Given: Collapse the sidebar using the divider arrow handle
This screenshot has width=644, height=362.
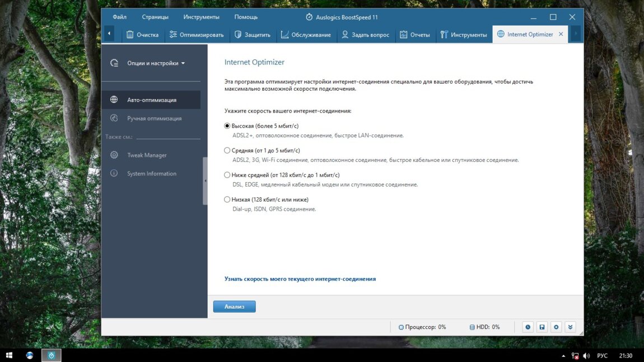Looking at the screenshot, I should [x=205, y=181].
